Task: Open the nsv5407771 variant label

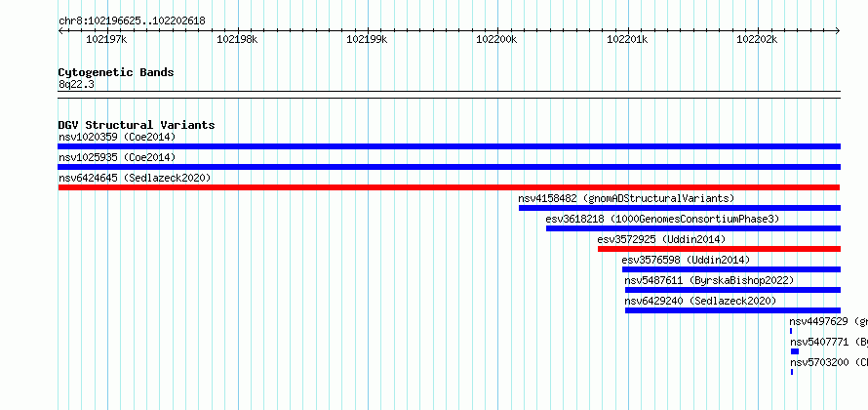Action: click(x=828, y=342)
